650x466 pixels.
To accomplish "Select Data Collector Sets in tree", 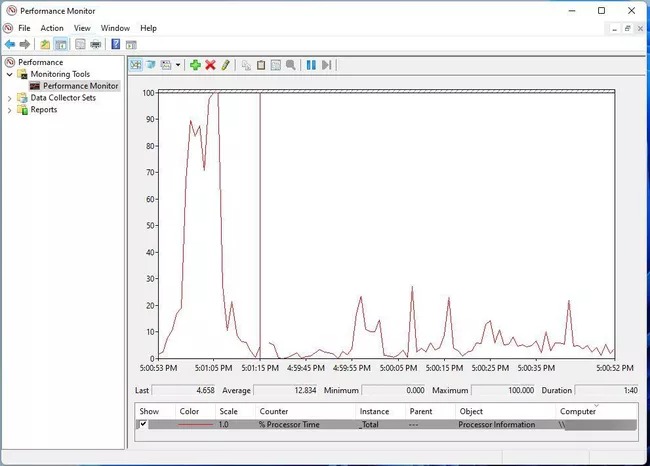I will pyautogui.click(x=63, y=98).
